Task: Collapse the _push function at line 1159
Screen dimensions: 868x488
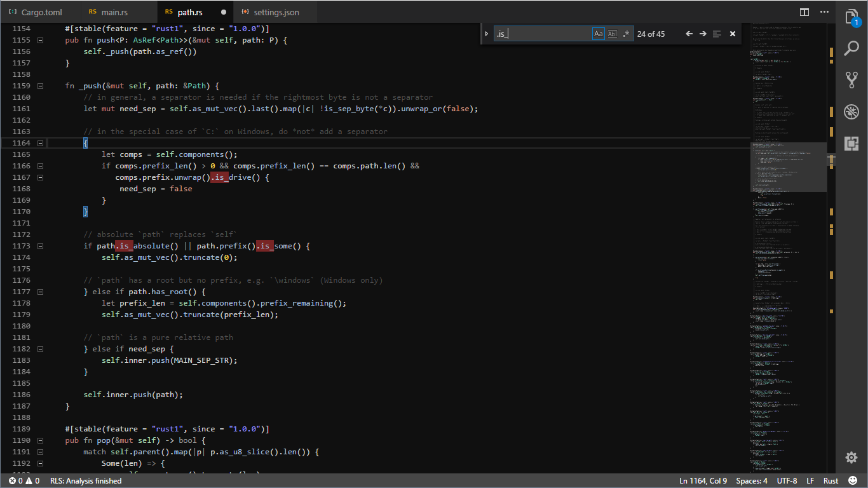Action: tap(39, 85)
